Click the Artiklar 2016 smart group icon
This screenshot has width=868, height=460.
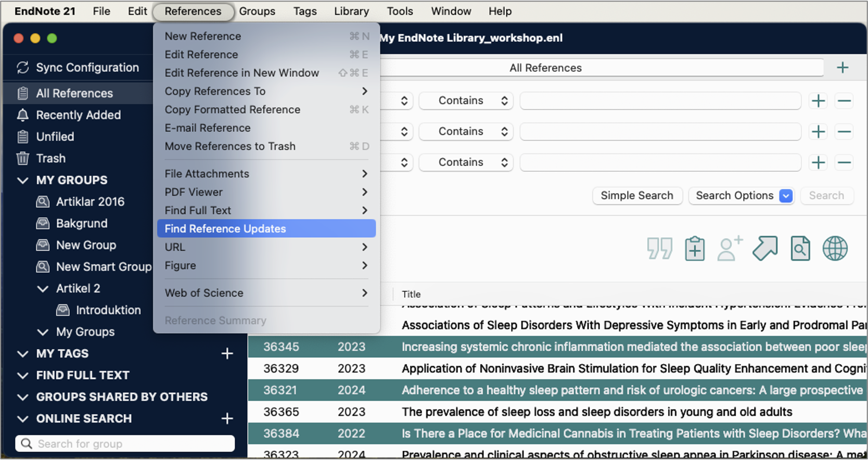pos(43,202)
